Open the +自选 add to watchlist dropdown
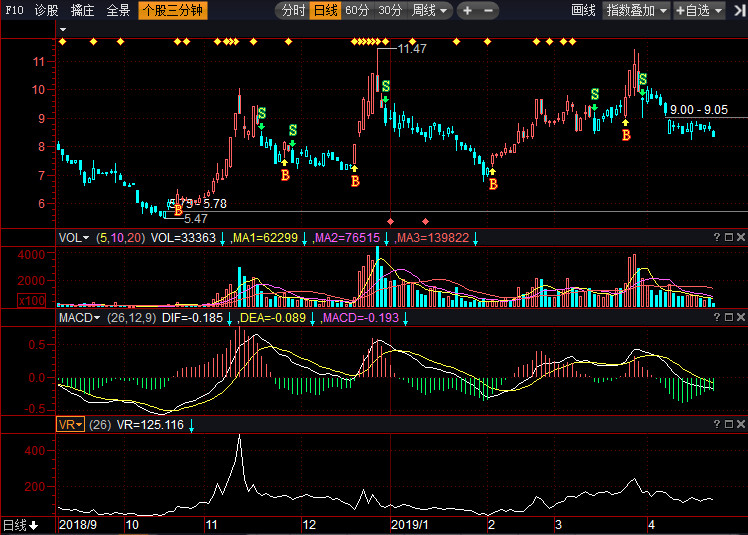This screenshot has height=535, width=748. click(699, 10)
